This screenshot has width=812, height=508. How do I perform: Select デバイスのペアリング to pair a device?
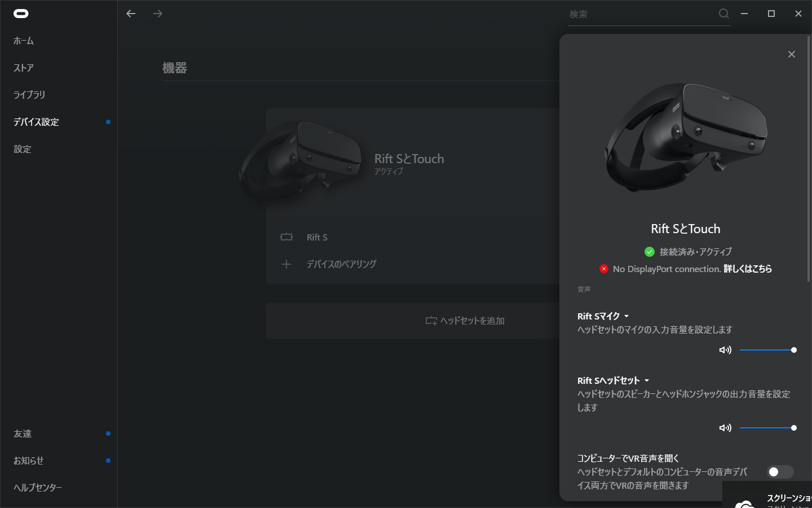tap(341, 264)
